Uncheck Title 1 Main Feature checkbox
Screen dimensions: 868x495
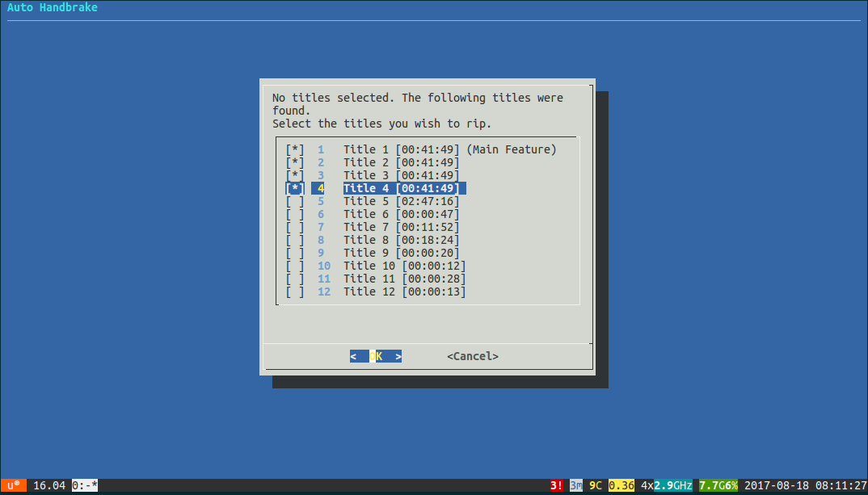294,149
